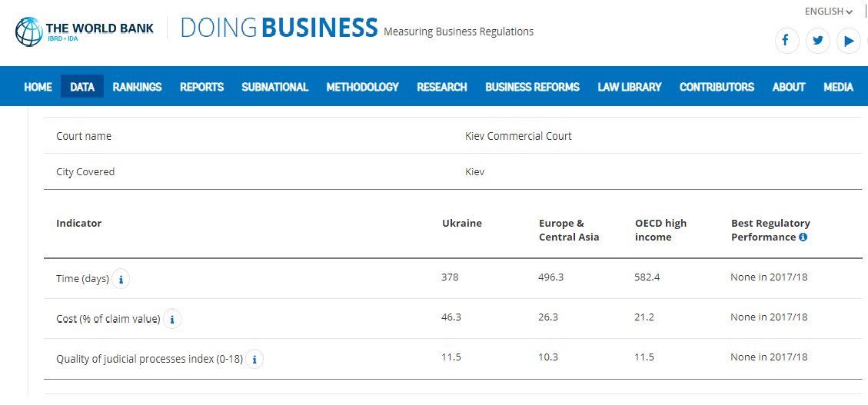Go to the RANKINGS menu item

(138, 87)
